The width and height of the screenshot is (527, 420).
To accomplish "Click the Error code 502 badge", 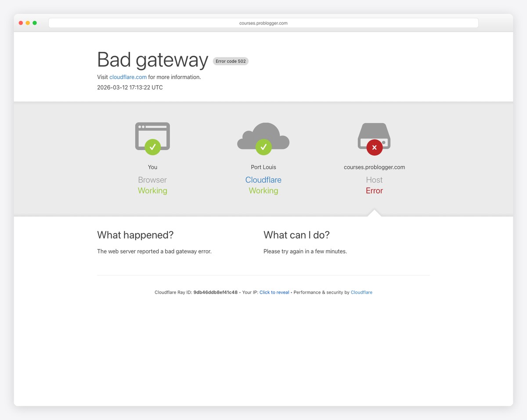I will click(x=231, y=61).
